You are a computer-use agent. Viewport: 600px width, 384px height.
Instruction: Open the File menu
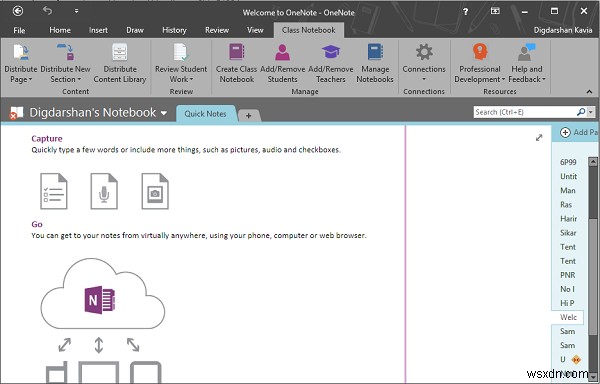(19, 30)
